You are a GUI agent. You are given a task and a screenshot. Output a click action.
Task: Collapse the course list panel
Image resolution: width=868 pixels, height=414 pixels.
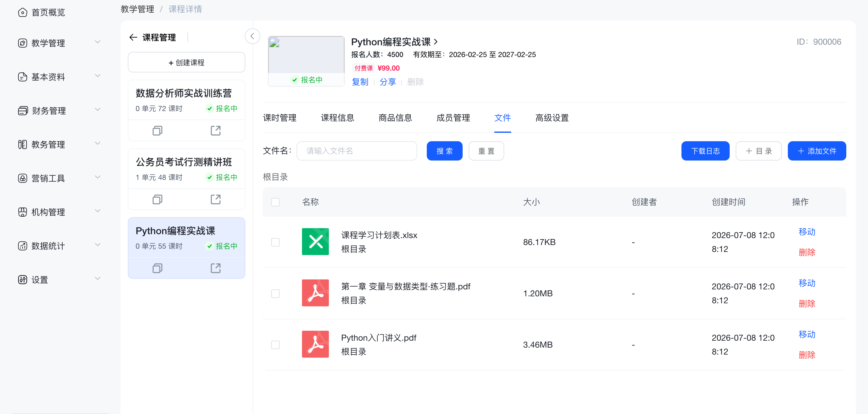(252, 36)
